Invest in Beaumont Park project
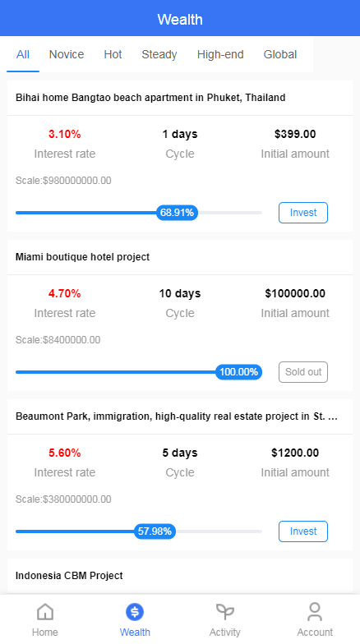Image resolution: width=360 pixels, height=644 pixels. click(303, 531)
